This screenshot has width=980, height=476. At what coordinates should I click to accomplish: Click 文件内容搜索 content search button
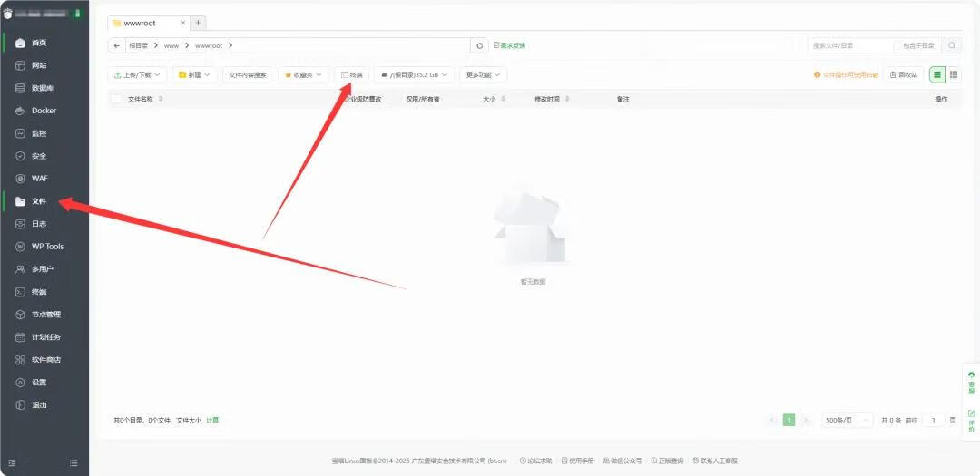coord(248,75)
